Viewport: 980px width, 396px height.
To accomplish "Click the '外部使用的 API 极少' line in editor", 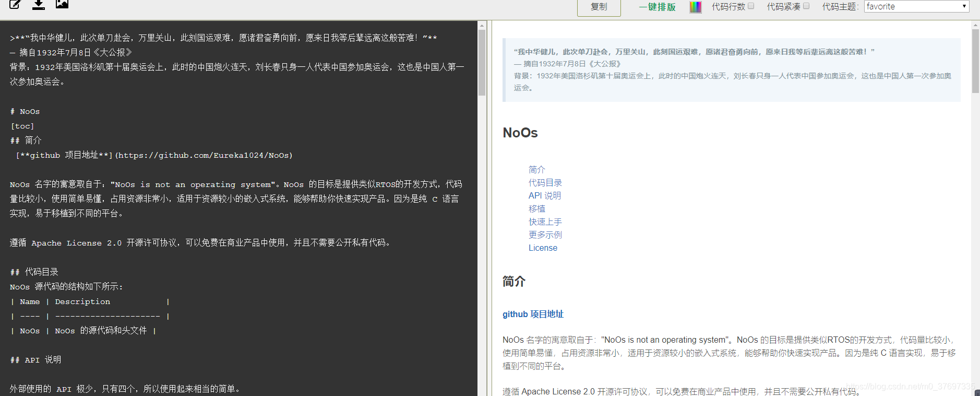I will (x=126, y=389).
